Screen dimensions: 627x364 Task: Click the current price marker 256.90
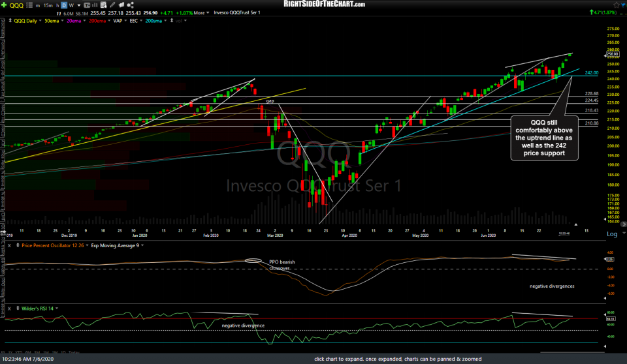click(612, 54)
